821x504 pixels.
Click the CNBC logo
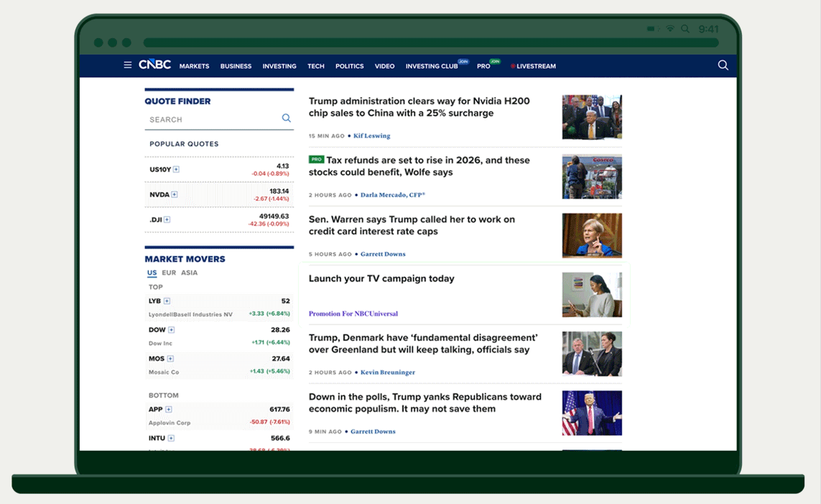(x=154, y=65)
